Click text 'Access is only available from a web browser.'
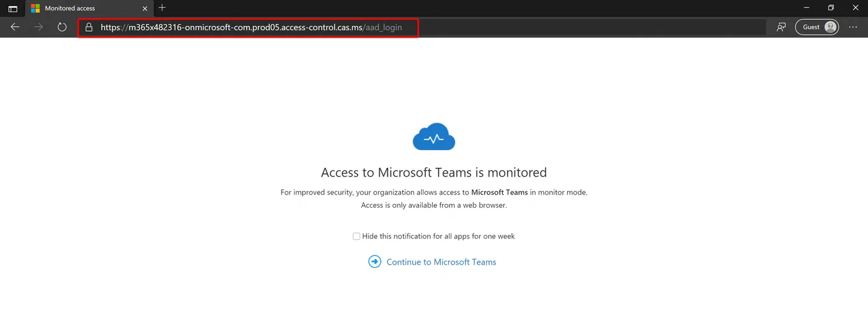This screenshot has height=334, width=868. [x=434, y=205]
